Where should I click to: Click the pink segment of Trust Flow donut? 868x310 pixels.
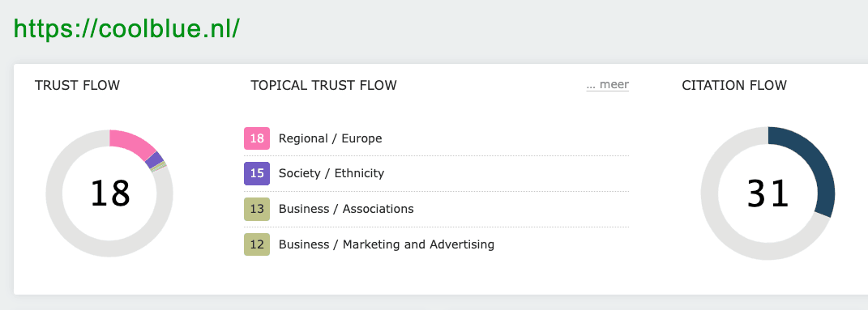(134, 143)
